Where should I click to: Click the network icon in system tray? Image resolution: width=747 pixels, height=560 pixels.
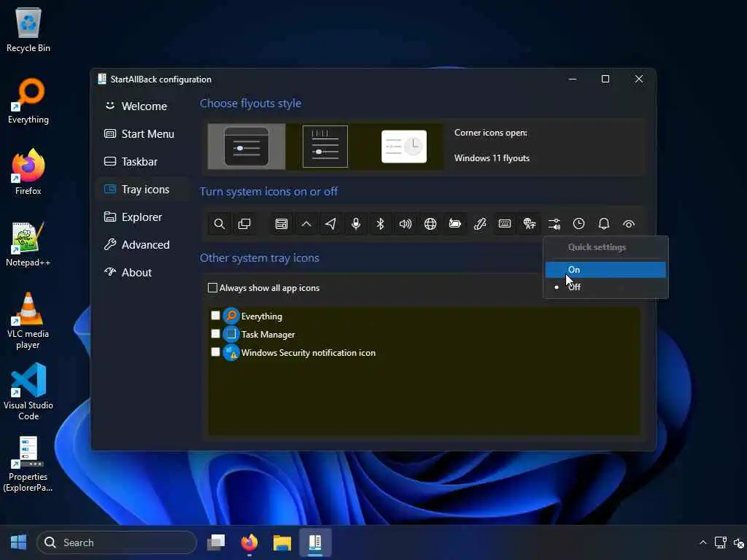tap(720, 542)
